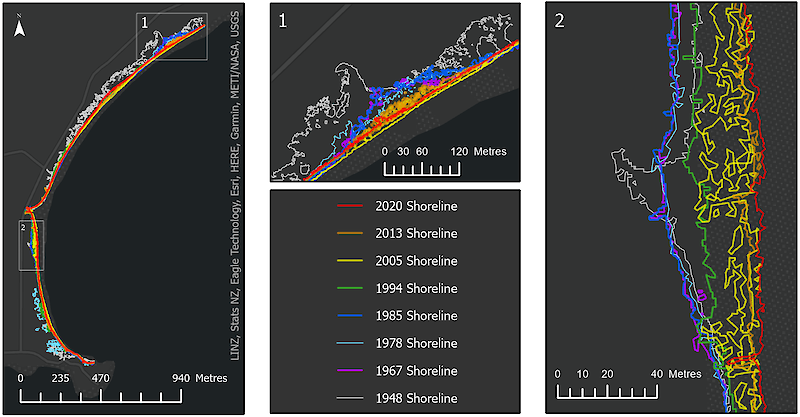Click the '1994 Shoreline' legend label

click(x=416, y=288)
